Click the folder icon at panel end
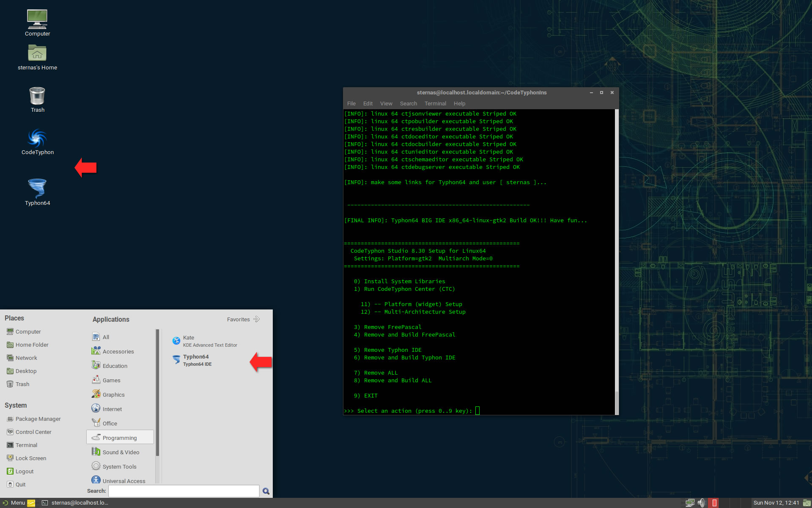The height and width of the screenshot is (508, 812). [807, 503]
